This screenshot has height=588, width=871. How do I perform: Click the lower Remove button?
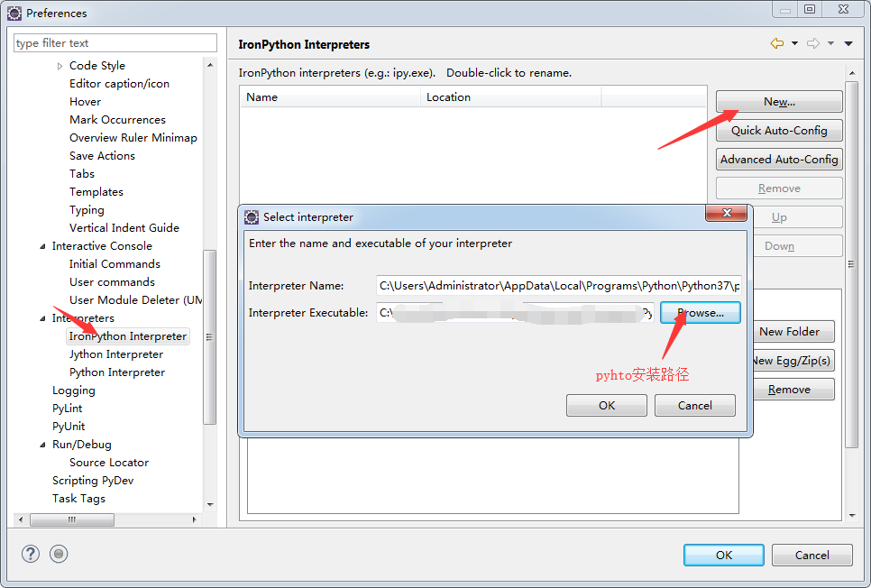pyautogui.click(x=793, y=390)
